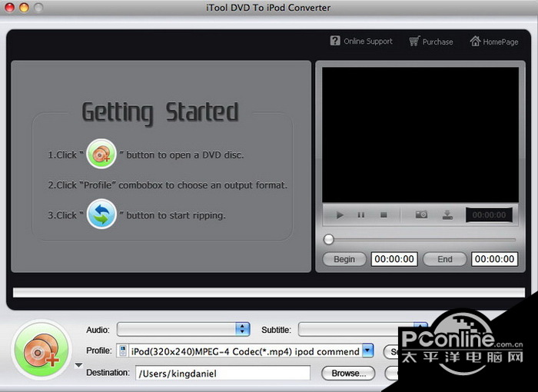Click the large Open DVD disc button
538x392 pixels.
pos(42,350)
